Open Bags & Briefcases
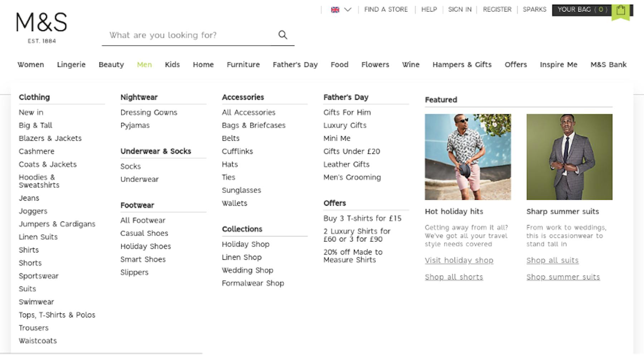 point(253,125)
